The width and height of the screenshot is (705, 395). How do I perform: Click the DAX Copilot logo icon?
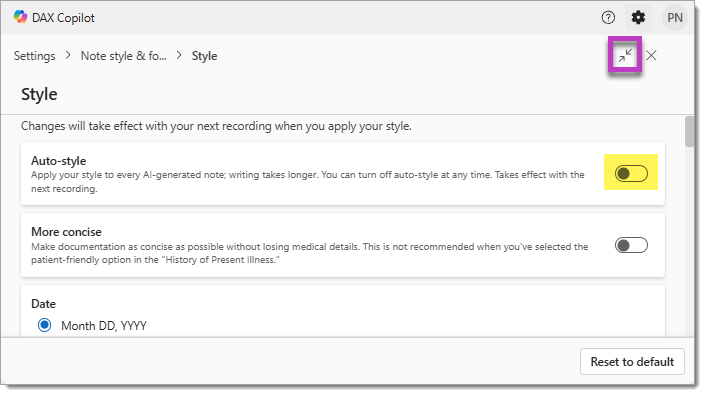(x=20, y=17)
